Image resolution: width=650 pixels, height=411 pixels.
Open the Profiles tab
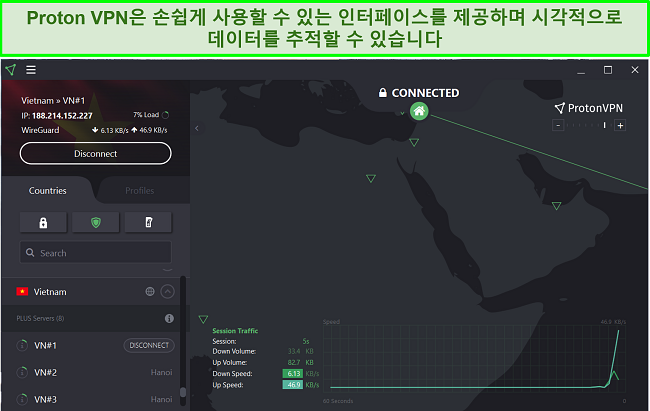(x=140, y=191)
